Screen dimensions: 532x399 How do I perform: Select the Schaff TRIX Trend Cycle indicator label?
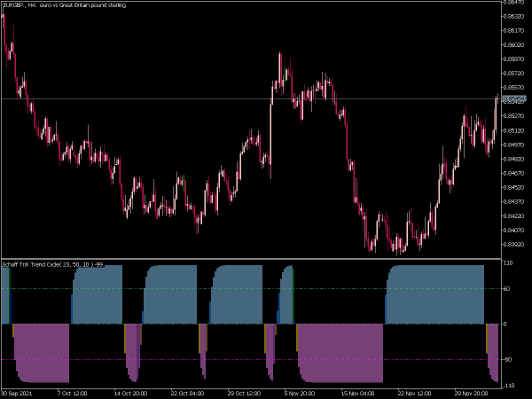(x=52, y=264)
